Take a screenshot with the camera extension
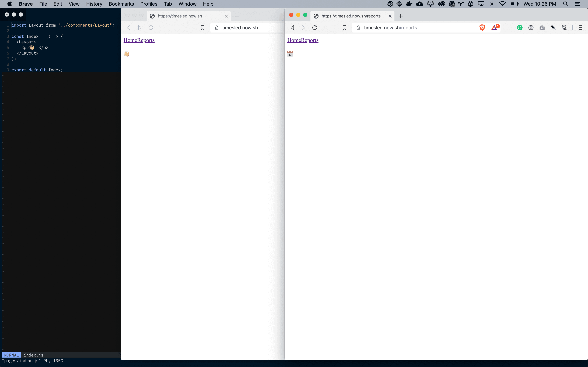The height and width of the screenshot is (367, 588). click(x=542, y=27)
